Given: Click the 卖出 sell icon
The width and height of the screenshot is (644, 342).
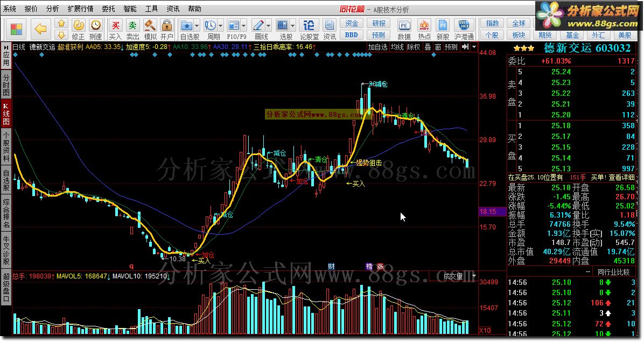Looking at the screenshot, I should tap(132, 25).
